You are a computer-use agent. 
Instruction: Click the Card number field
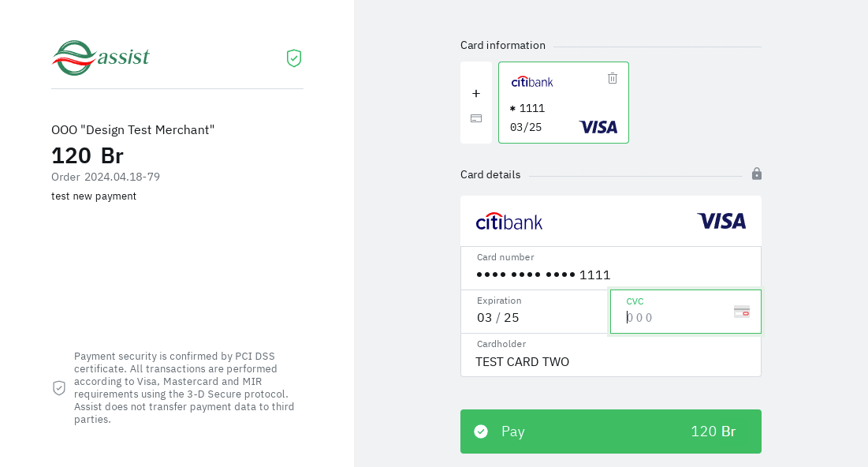point(611,274)
